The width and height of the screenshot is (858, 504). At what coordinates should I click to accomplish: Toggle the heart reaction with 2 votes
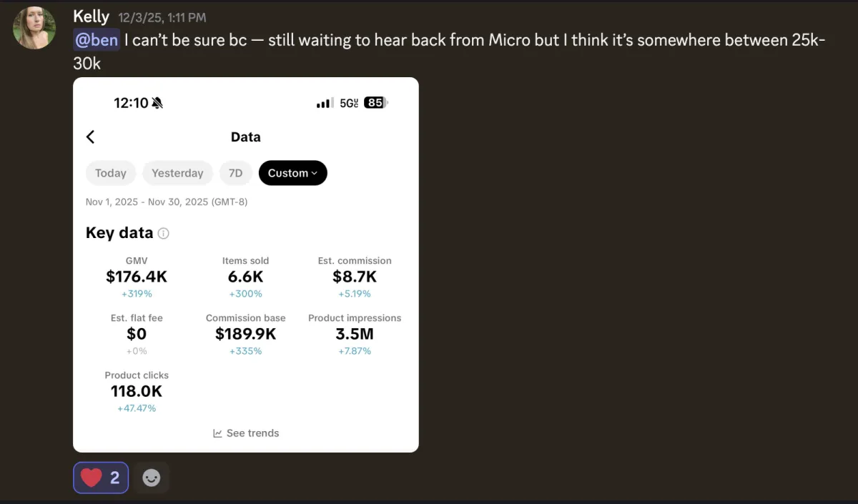pos(101,478)
